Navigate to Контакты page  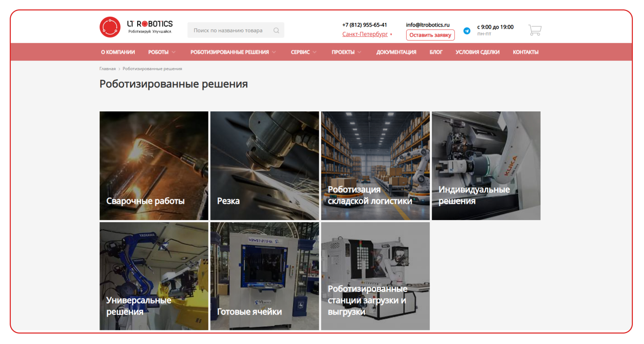pyautogui.click(x=525, y=52)
